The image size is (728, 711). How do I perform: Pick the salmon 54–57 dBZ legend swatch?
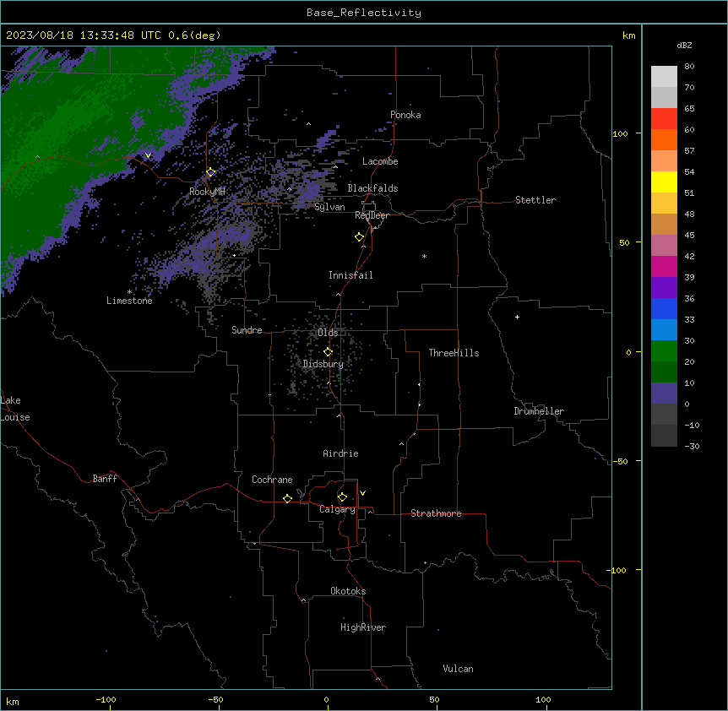tap(664, 160)
